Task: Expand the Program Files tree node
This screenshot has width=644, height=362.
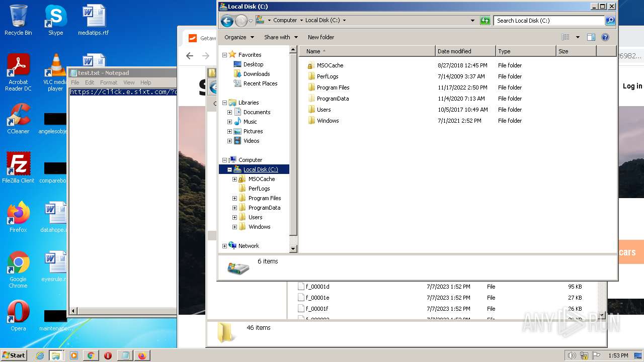Action: [234, 198]
